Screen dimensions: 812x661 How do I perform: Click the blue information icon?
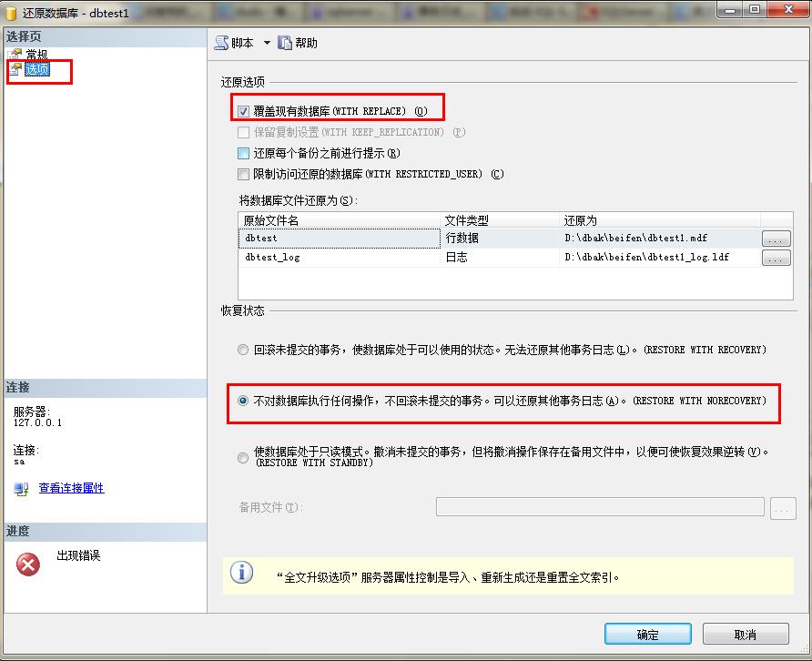(242, 573)
